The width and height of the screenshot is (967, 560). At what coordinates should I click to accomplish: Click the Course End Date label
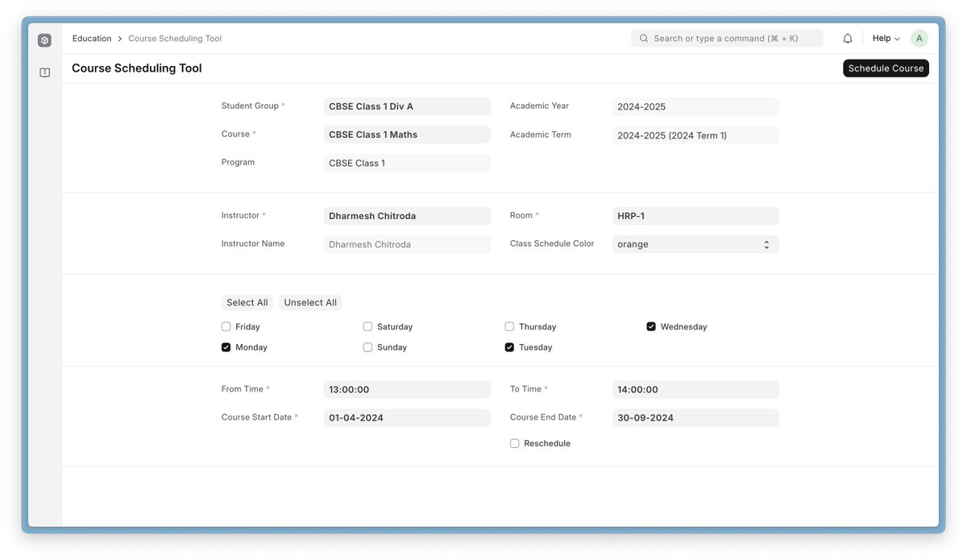pos(543,417)
